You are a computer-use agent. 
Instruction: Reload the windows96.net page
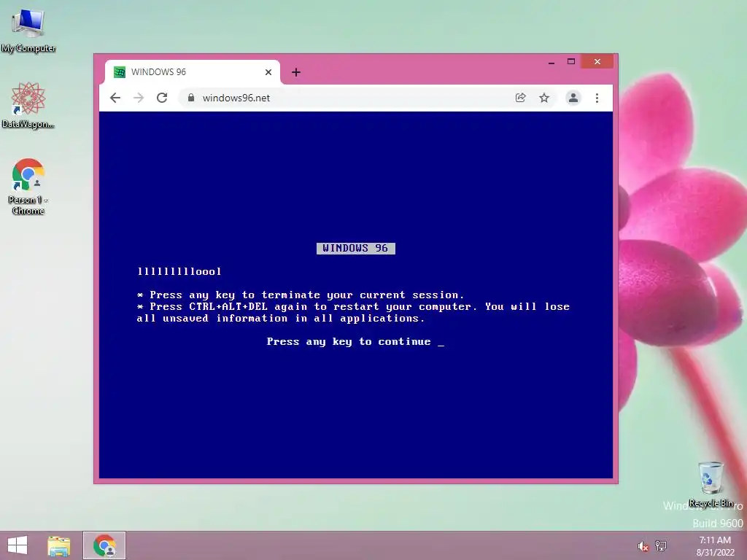tap(162, 98)
